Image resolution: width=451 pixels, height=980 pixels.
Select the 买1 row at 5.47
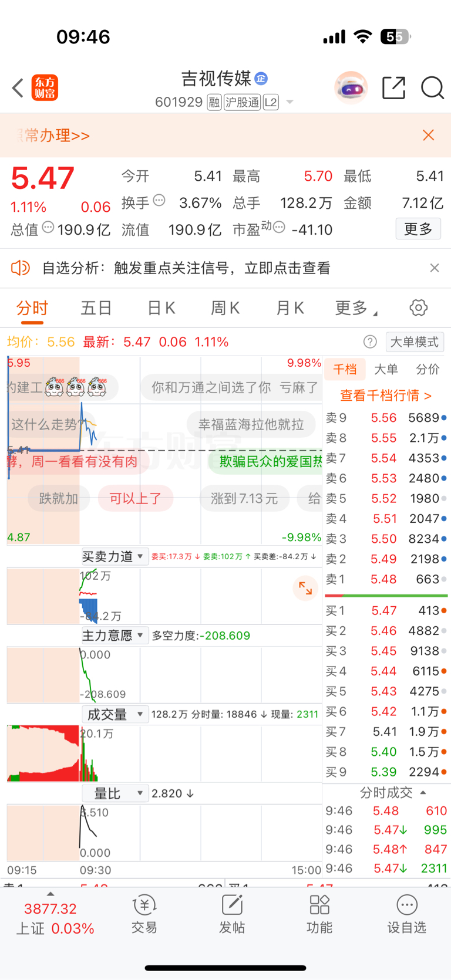click(x=386, y=611)
